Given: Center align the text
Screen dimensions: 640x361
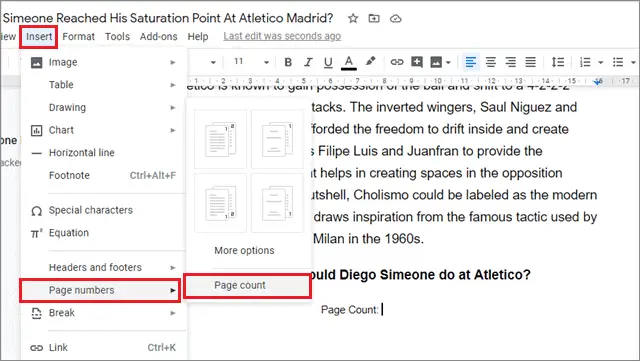Looking at the screenshot, I should coord(491,62).
